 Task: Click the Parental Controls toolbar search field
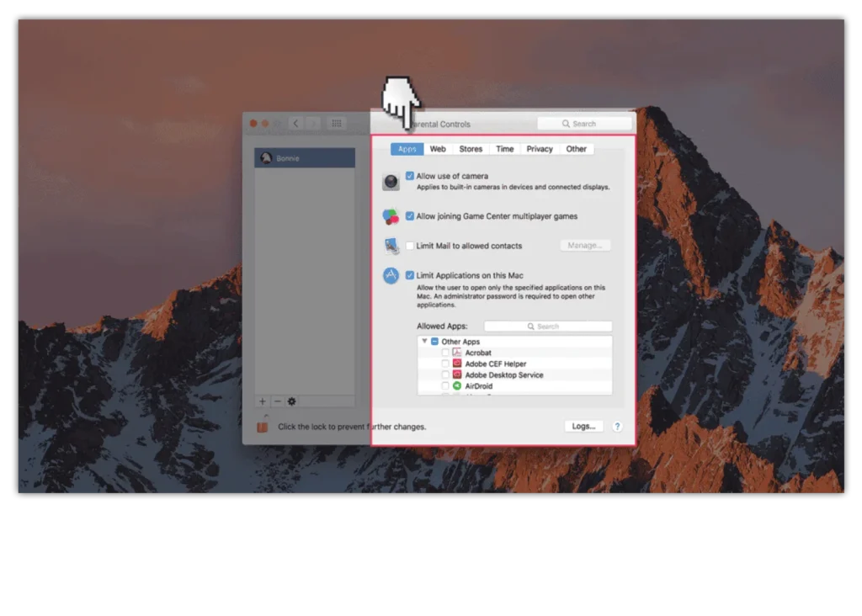584,124
